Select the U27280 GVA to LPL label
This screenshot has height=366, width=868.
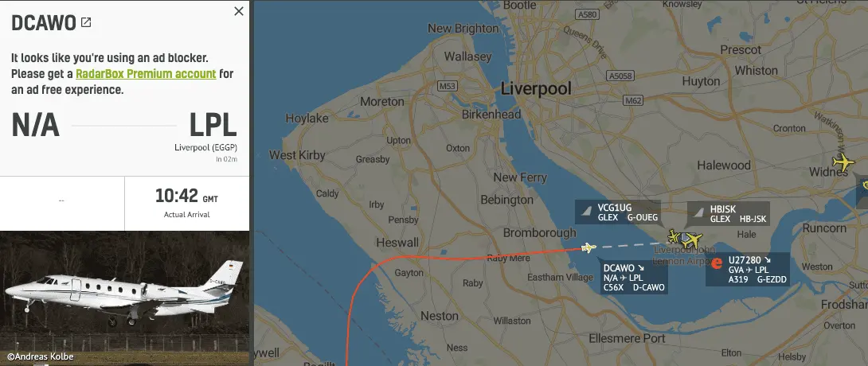click(x=747, y=269)
